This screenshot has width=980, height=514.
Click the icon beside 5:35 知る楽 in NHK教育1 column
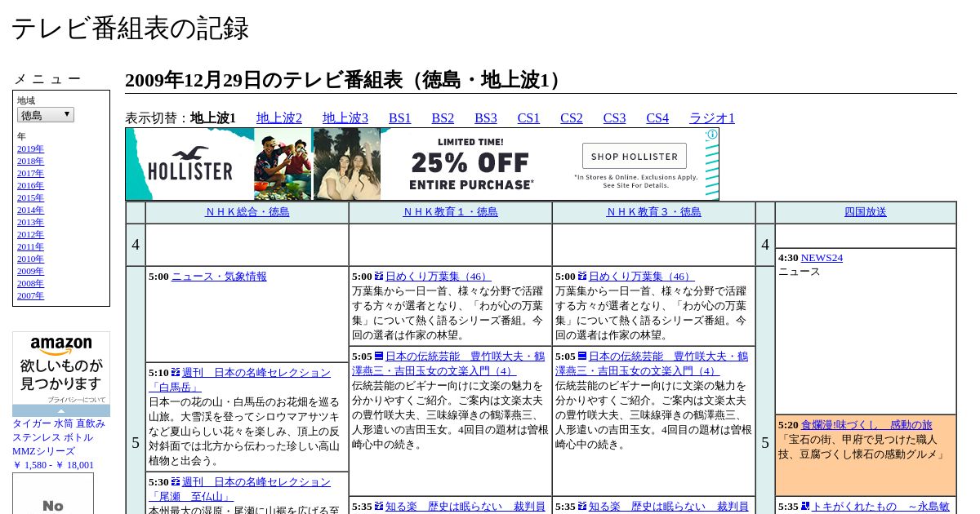(379, 507)
